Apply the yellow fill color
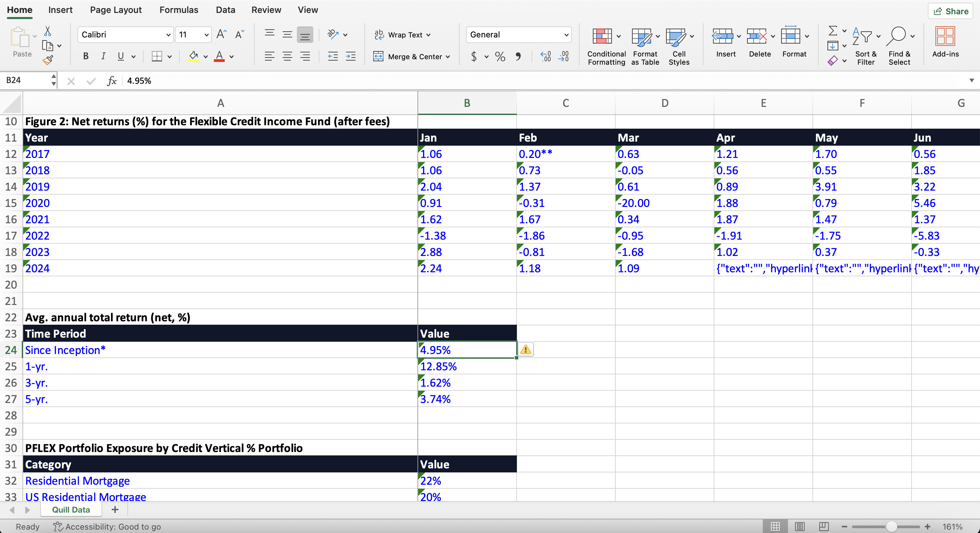This screenshot has height=533, width=980. 193,56
